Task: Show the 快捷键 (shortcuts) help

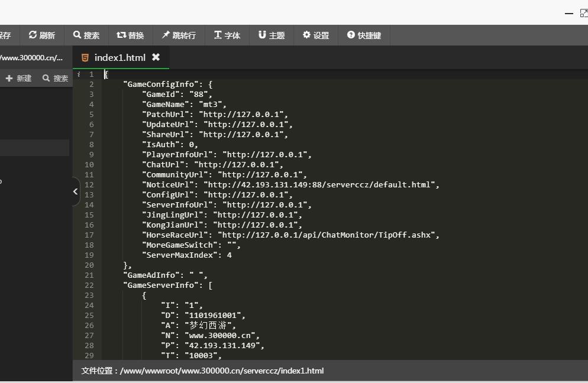Action: (x=364, y=35)
